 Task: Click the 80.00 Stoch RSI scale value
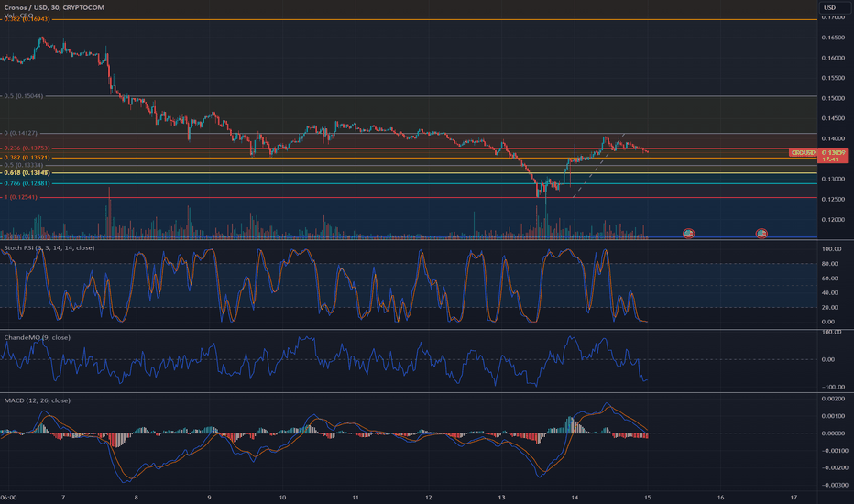tap(829, 264)
